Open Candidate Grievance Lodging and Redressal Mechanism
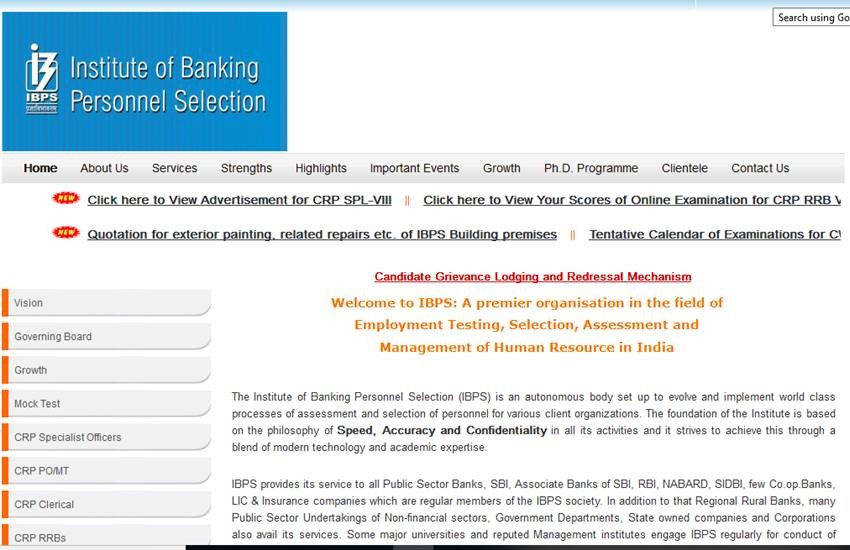Viewport: 850px width, 550px height. (532, 277)
